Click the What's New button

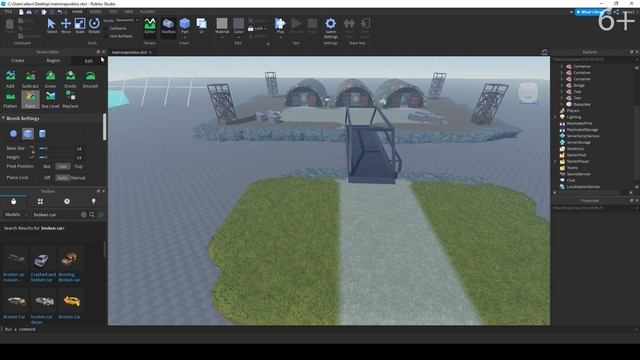590,12
